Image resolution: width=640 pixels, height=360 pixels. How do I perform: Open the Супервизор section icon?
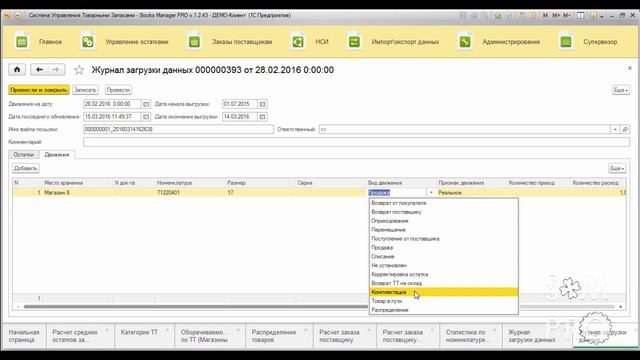(566, 42)
